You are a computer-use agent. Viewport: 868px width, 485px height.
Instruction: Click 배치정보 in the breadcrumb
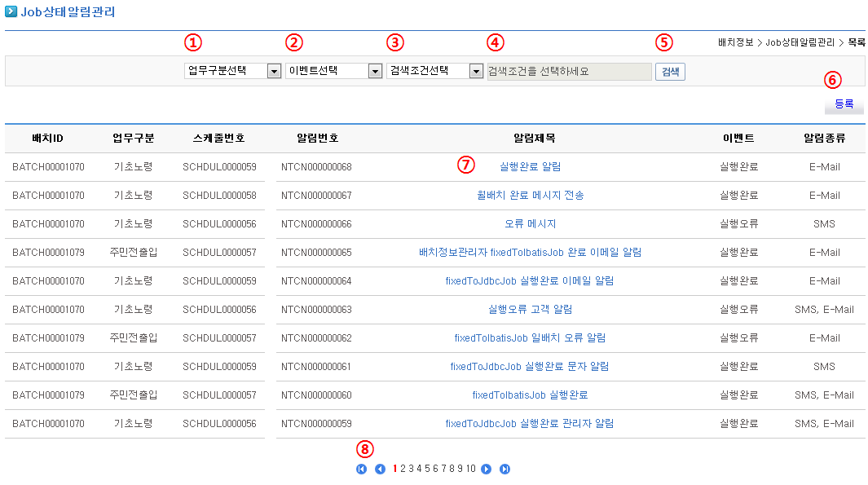pyautogui.click(x=736, y=42)
